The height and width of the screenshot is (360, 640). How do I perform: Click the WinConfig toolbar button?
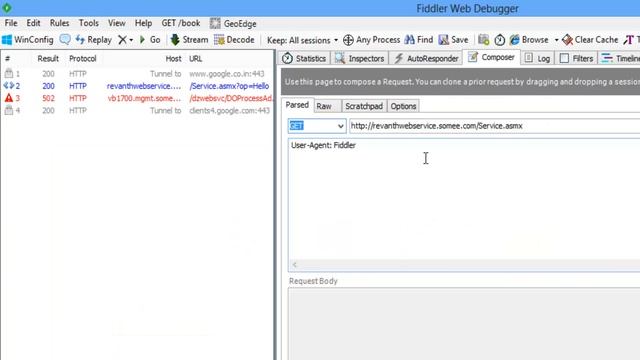[x=28, y=40]
